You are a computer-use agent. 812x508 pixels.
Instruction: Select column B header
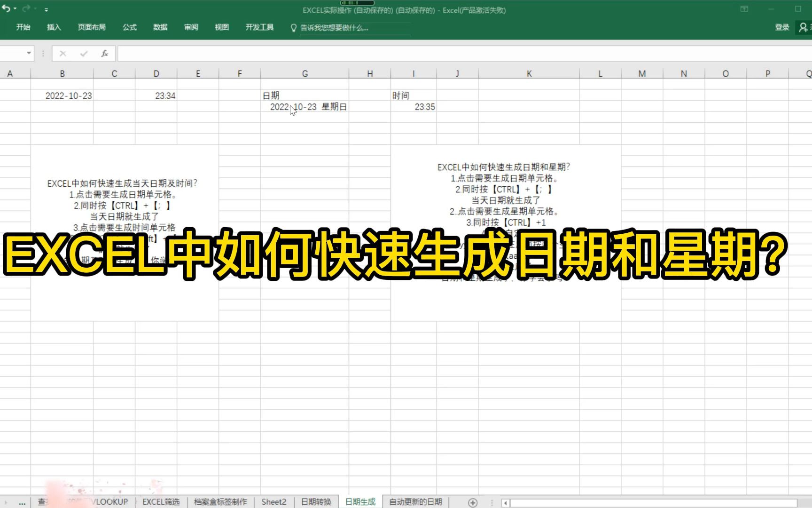pyautogui.click(x=62, y=73)
